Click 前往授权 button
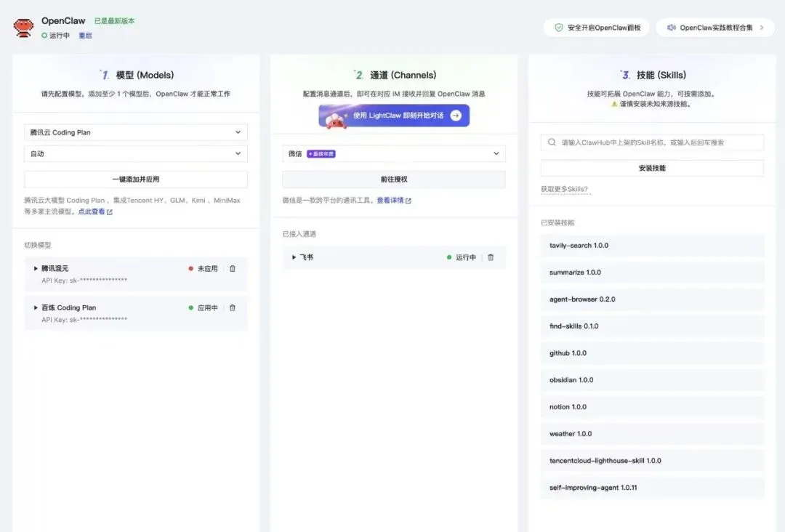Viewport: 785px width, 532px height. pos(394,180)
